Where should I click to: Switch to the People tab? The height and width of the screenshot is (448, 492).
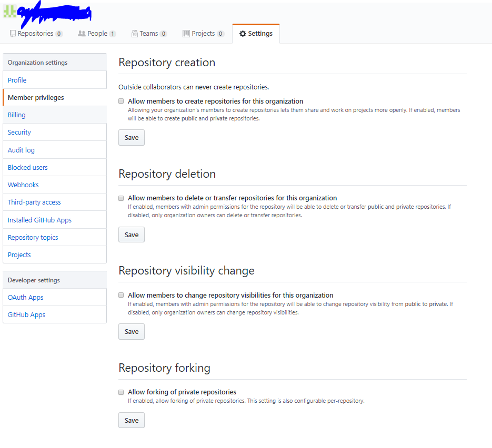click(97, 34)
